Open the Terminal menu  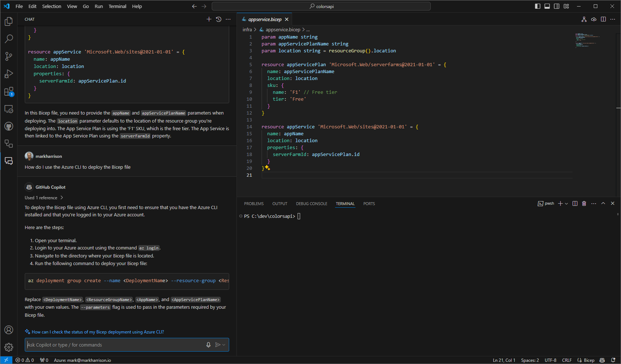pyautogui.click(x=117, y=6)
